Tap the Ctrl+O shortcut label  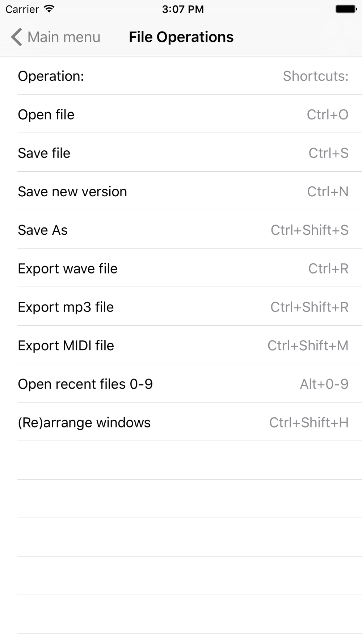tap(327, 114)
